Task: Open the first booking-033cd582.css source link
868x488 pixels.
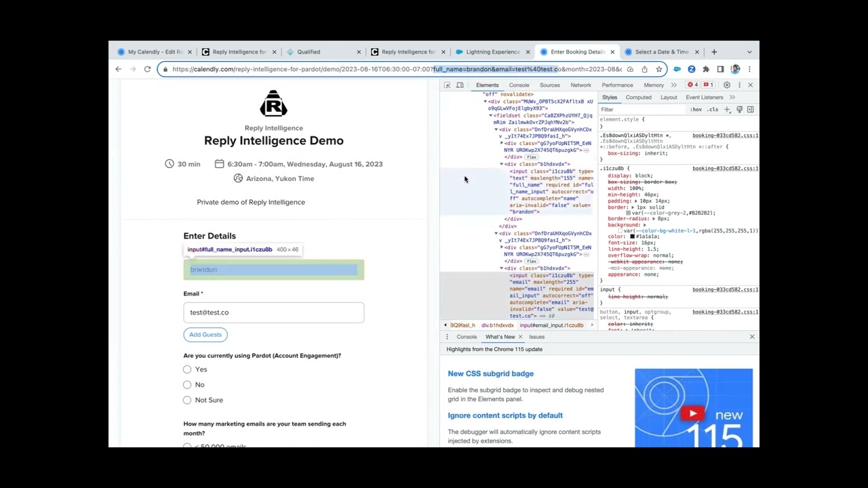Action: (x=725, y=136)
